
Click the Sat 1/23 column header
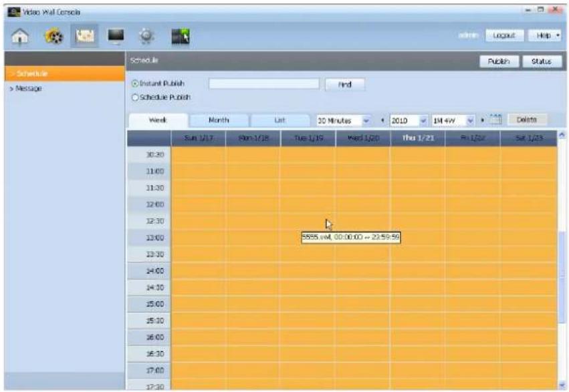pos(529,138)
